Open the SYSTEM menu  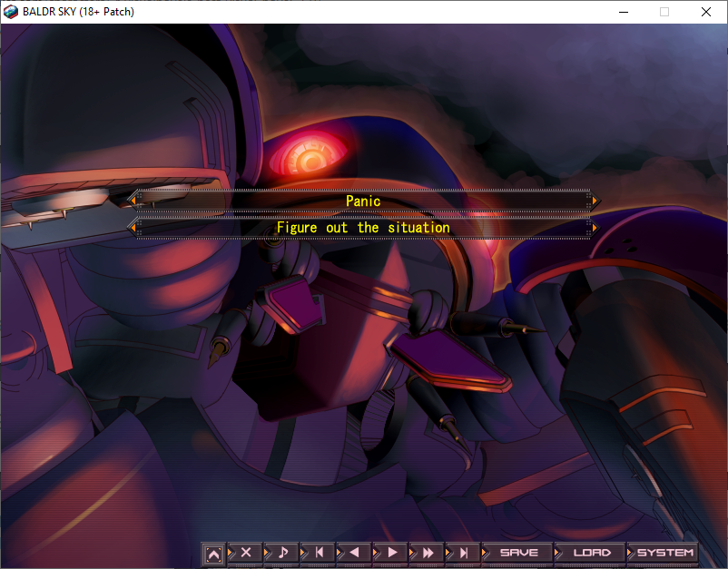pyautogui.click(x=664, y=553)
